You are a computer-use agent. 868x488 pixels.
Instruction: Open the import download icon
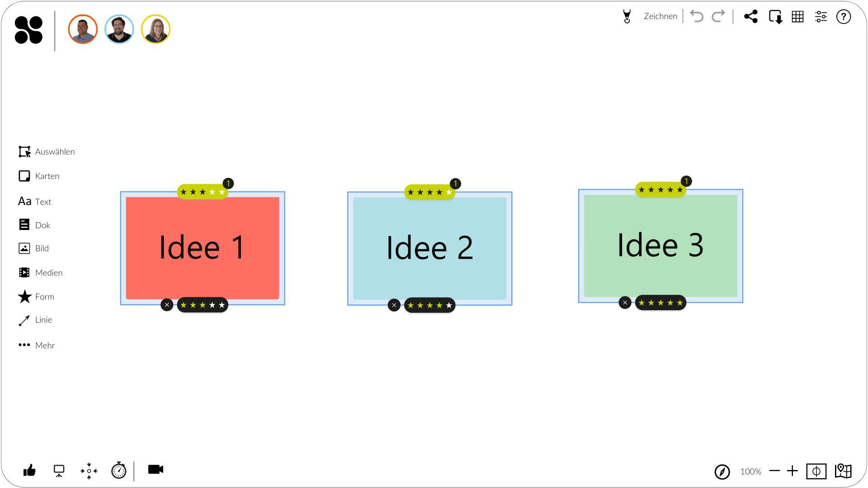coord(775,17)
